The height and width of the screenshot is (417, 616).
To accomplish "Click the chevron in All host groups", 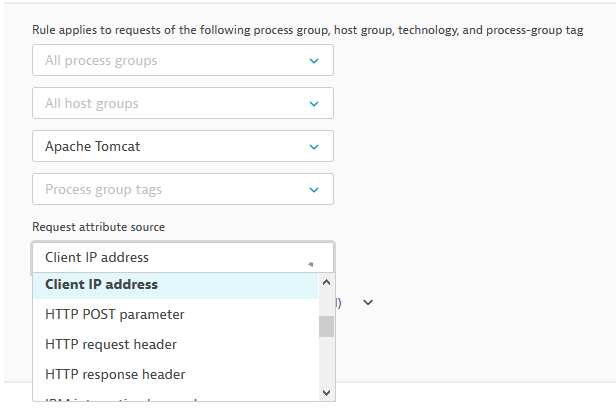I will tap(314, 103).
